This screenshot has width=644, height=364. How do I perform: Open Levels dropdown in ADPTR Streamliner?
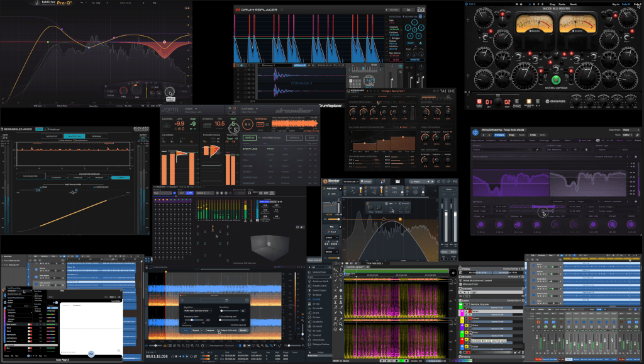point(191,109)
